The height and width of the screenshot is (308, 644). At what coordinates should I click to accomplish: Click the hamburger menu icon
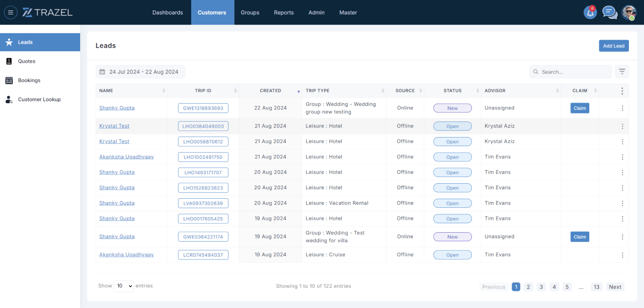click(x=10, y=13)
